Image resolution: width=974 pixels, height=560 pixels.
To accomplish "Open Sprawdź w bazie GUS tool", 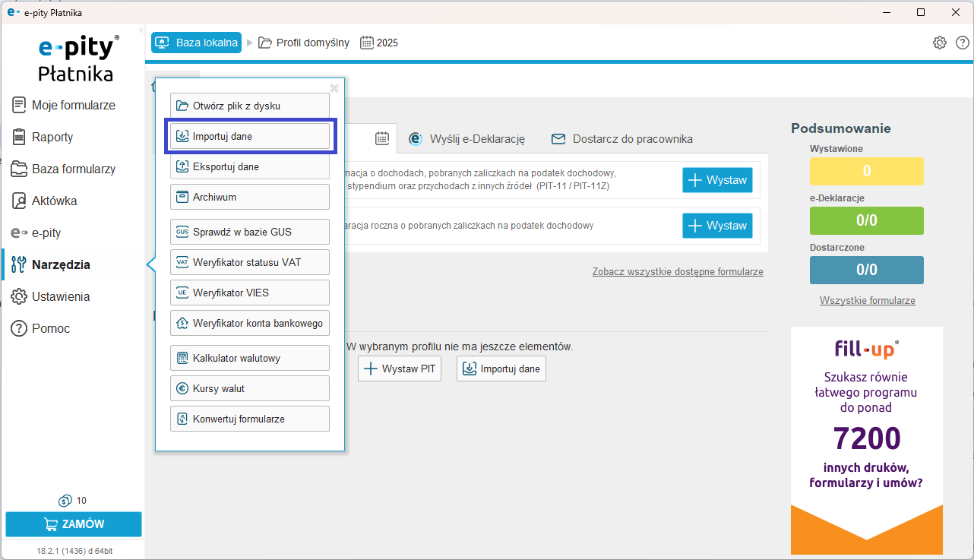I will 249,232.
